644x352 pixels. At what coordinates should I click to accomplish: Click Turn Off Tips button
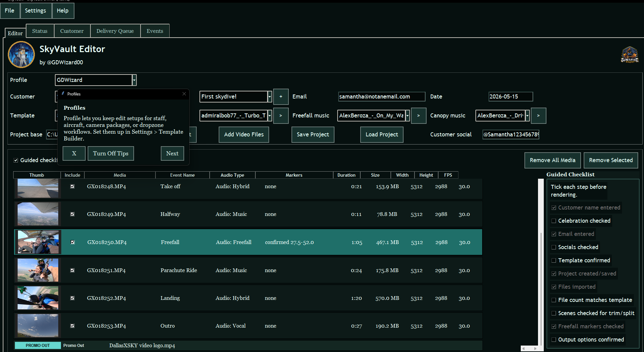[x=111, y=153]
